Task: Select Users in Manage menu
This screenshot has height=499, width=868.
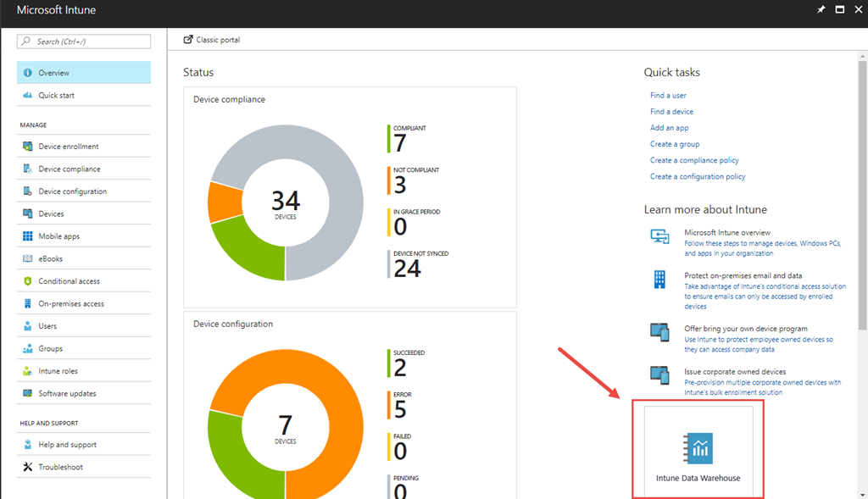Action: pos(84,326)
